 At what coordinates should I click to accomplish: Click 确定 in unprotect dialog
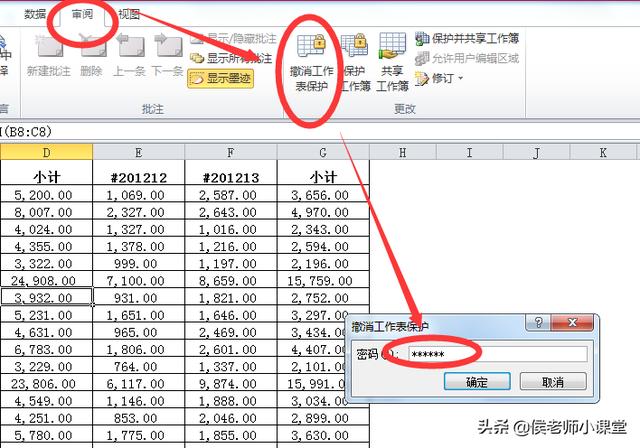(x=477, y=382)
